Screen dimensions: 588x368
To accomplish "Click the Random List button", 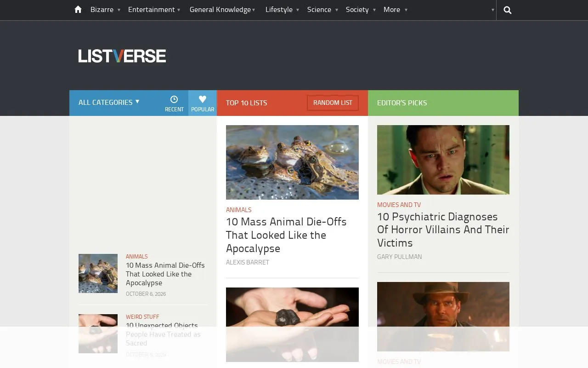I will [333, 103].
